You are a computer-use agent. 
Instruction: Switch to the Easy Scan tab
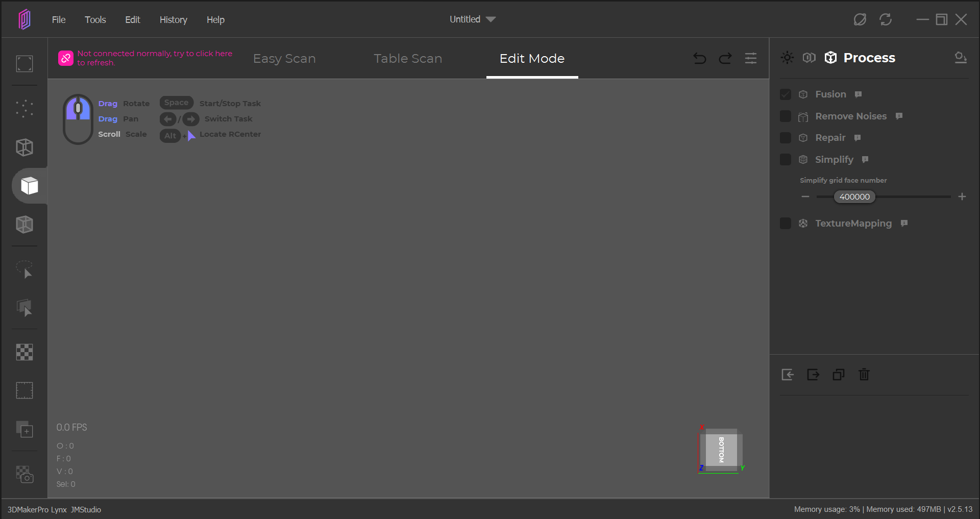click(284, 59)
